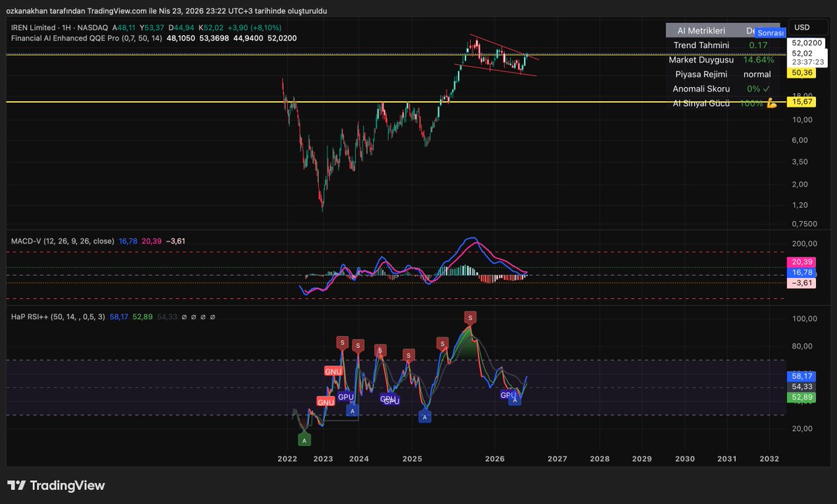Screen dimensions: 837x504
Task: Click the TradingView logo
Action: [x=56, y=485]
